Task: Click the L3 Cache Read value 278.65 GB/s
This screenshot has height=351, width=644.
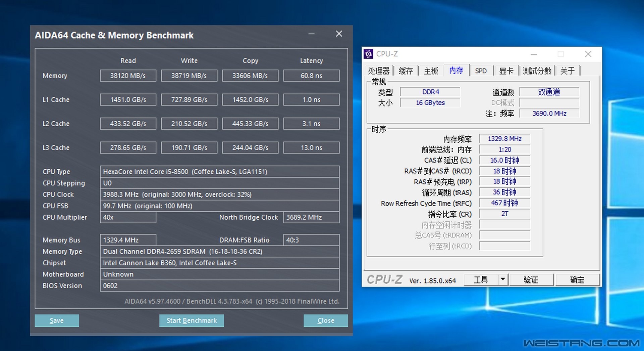Action: [128, 147]
